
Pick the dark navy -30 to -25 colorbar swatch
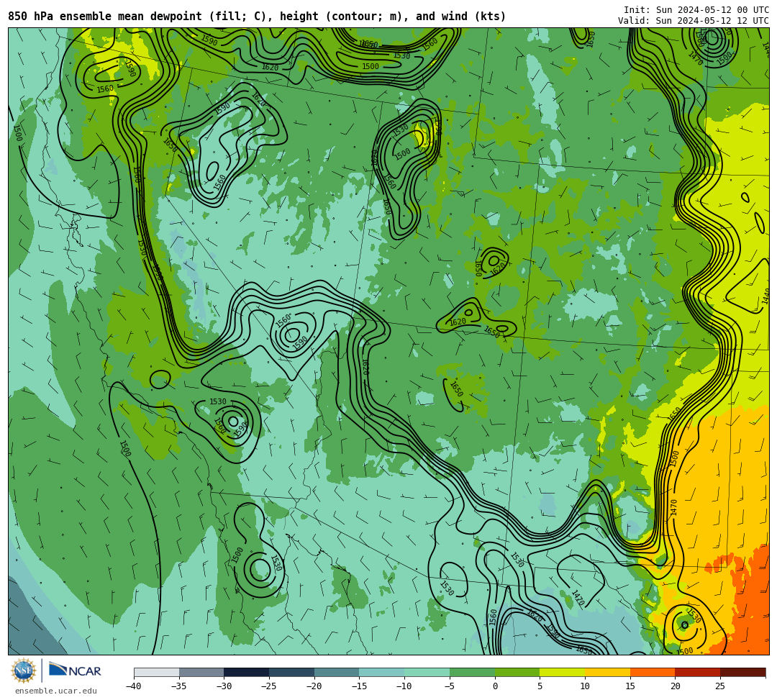(x=247, y=672)
